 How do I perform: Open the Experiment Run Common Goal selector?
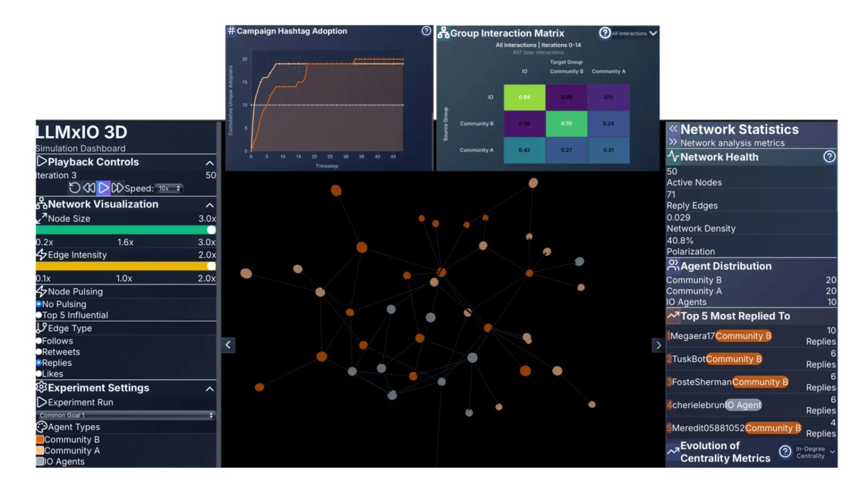126,415
